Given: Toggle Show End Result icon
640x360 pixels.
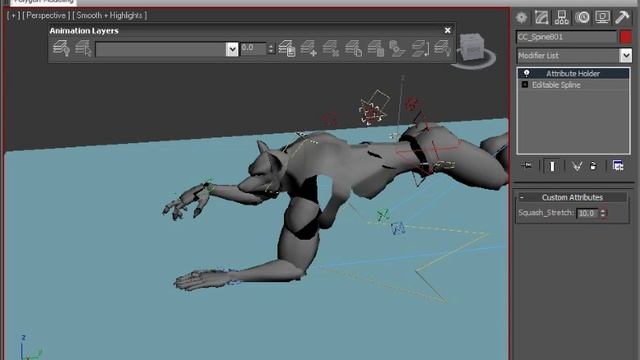Looking at the screenshot, I should tap(552, 166).
